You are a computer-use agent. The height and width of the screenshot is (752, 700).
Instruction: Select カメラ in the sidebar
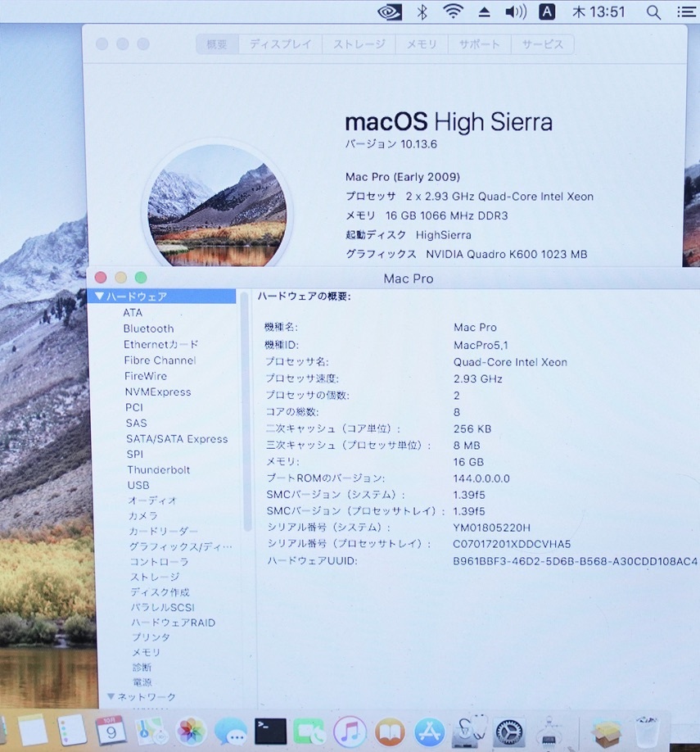[x=142, y=515]
